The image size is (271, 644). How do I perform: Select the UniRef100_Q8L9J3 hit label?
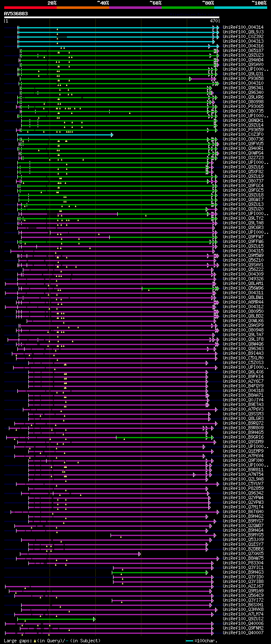tap(243, 32)
